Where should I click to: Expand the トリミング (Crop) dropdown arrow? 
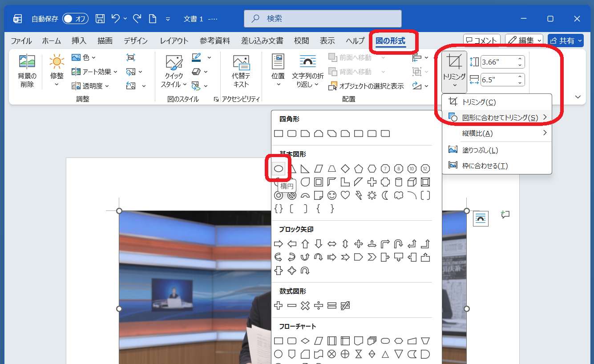(454, 85)
